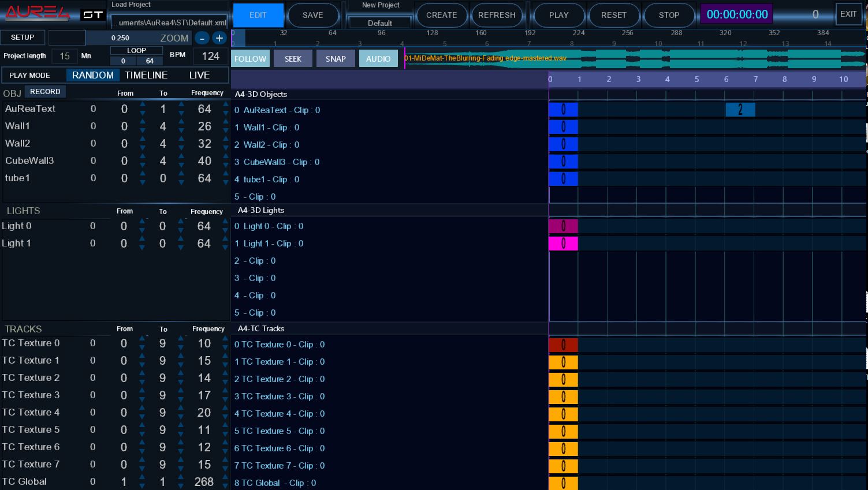Viewport: 868px width, 490px height.
Task: Open the SETUP panel
Action: [x=23, y=38]
